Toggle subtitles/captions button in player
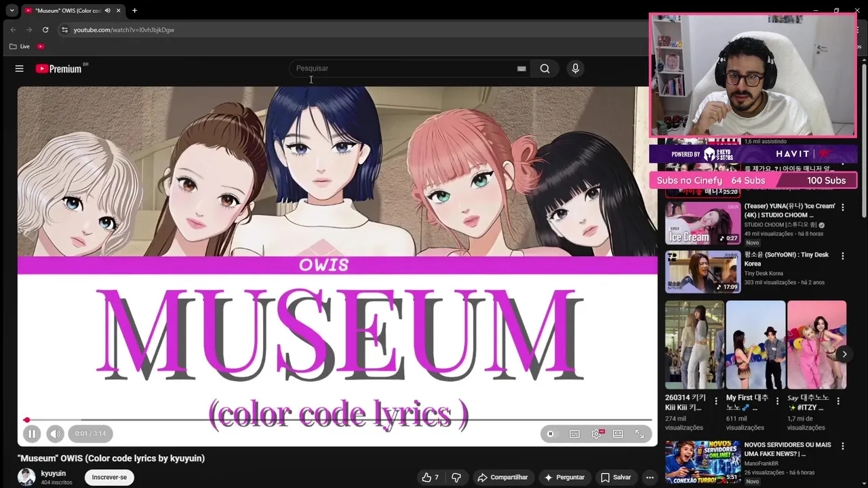The height and width of the screenshot is (488, 868). pos(574,434)
